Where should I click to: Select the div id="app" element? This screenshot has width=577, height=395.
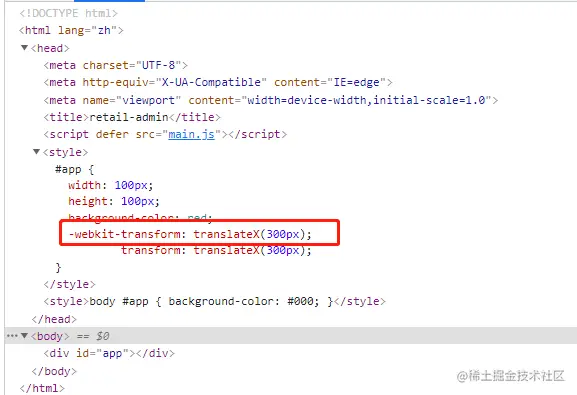[109, 353]
